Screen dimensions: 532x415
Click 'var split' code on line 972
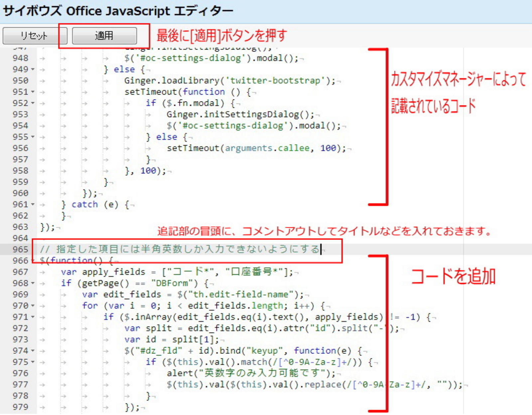click(x=148, y=328)
